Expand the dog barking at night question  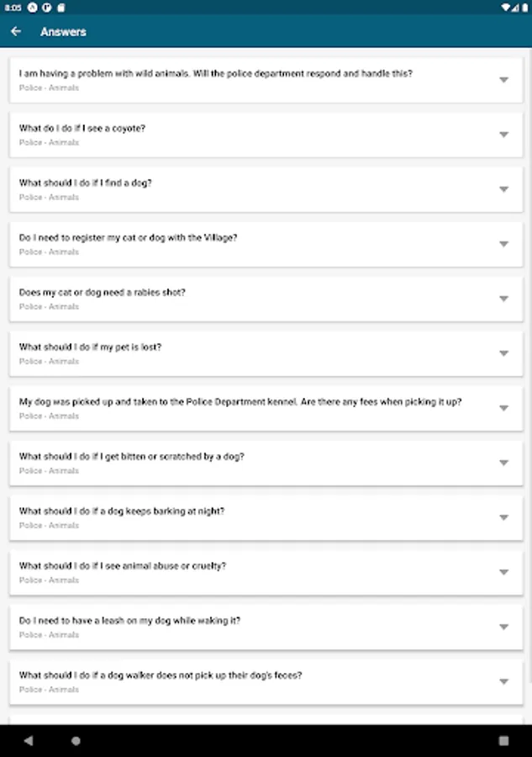[x=503, y=517]
